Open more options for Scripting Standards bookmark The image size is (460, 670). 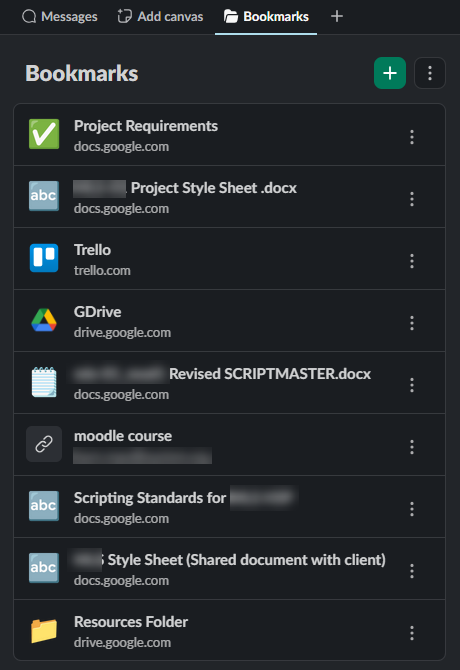tap(412, 508)
